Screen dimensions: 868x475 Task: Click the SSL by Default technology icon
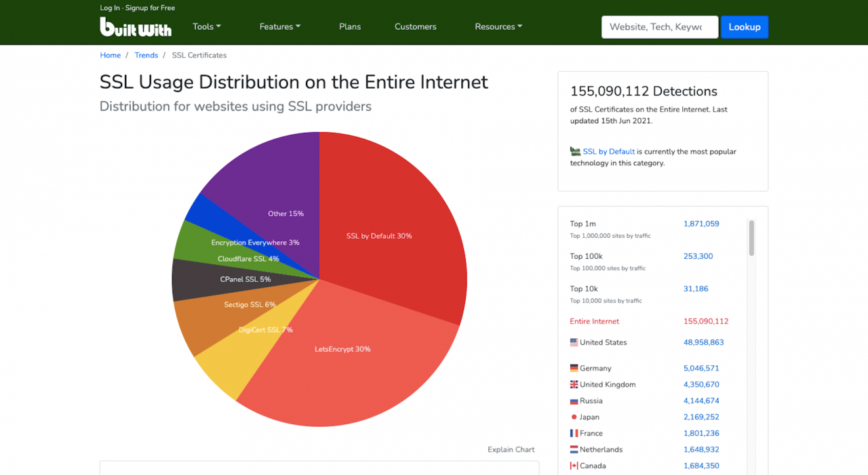pyautogui.click(x=574, y=150)
